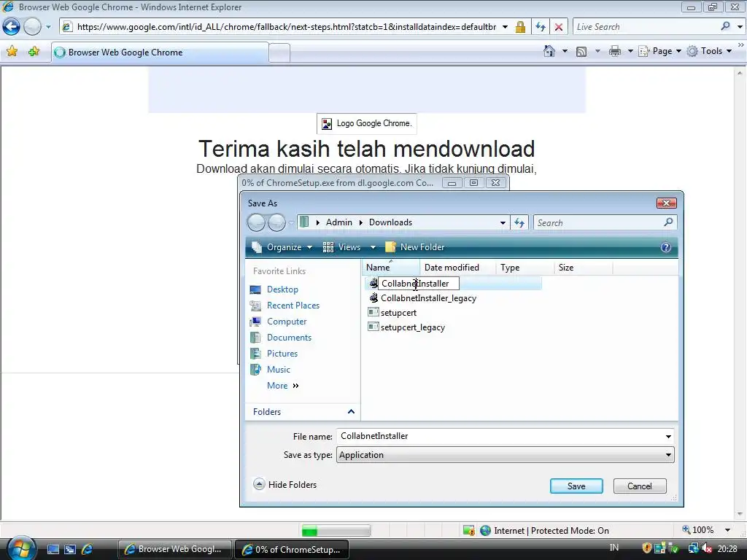Click the Internet Explorer Back button

[12, 27]
